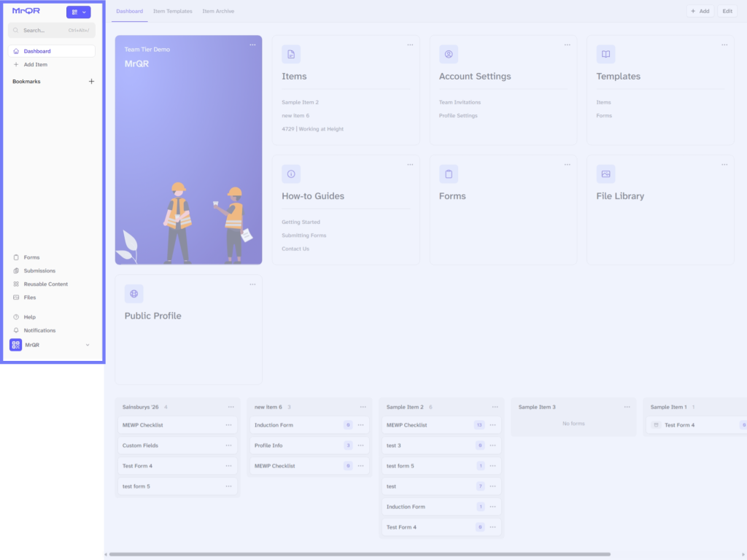The width and height of the screenshot is (747, 560).
Task: Click the MrQR account QR avatar
Action: coord(16,345)
